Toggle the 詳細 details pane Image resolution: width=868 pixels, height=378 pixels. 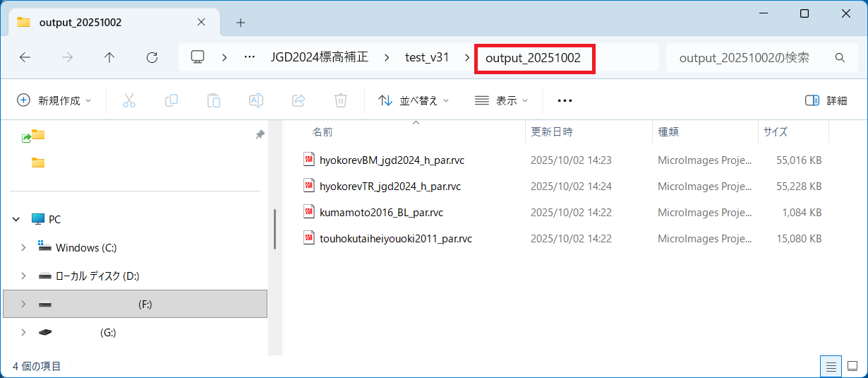tap(826, 100)
